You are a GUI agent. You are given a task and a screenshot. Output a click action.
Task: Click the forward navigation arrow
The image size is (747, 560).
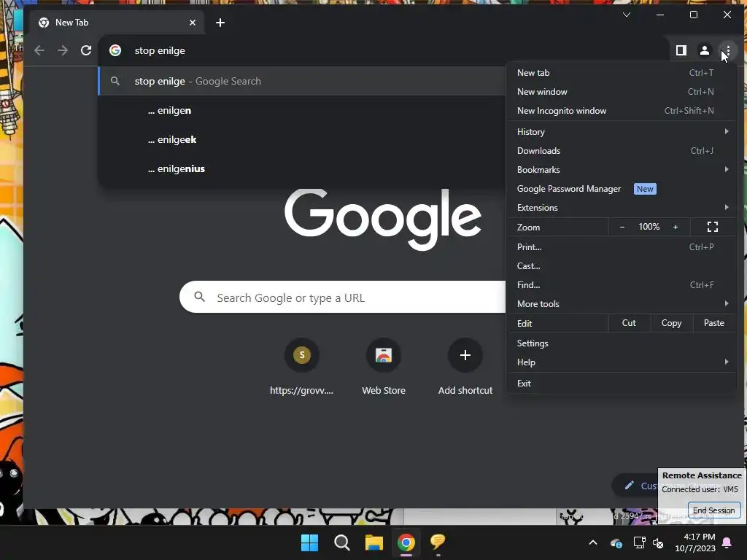[63, 50]
